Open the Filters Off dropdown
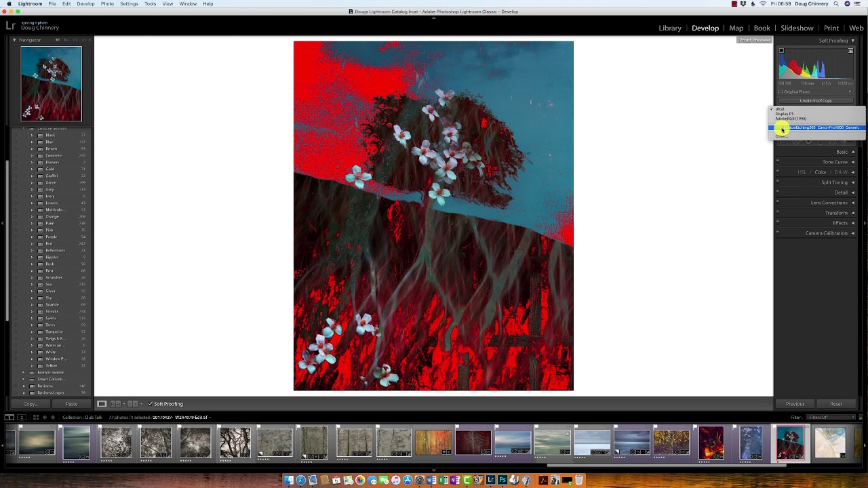The image size is (868, 488). coord(831,418)
